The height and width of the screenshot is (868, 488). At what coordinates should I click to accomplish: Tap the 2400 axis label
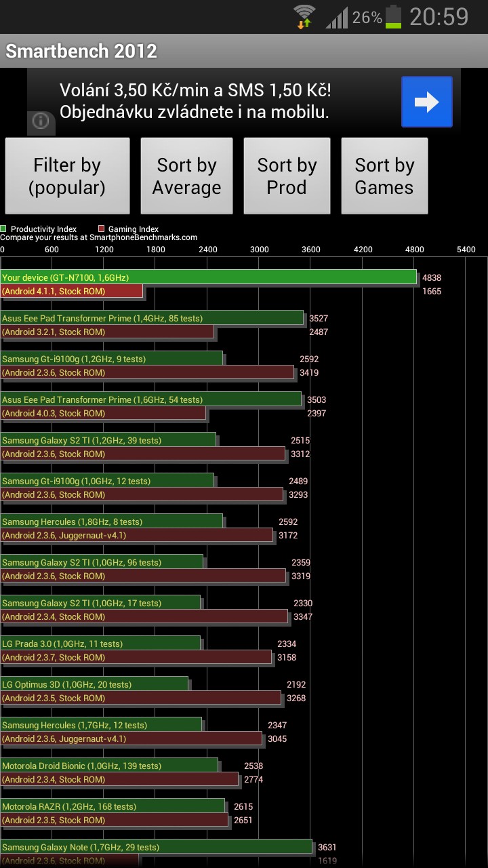coord(207,250)
